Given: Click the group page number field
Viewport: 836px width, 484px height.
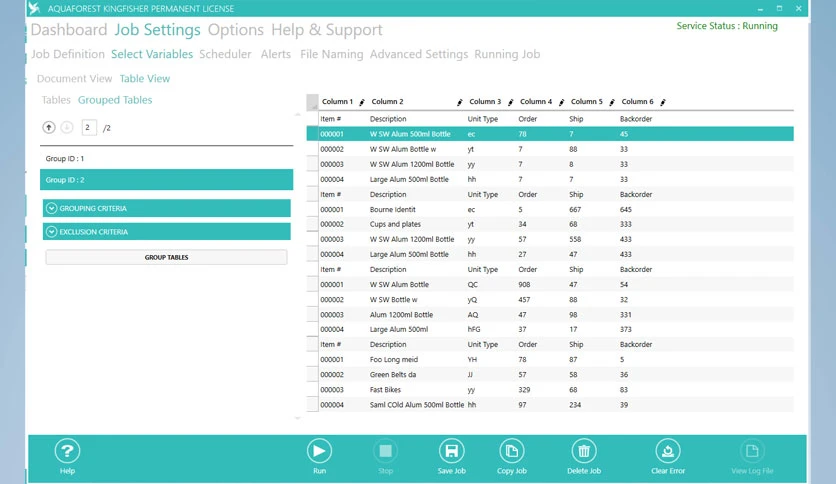Looking at the screenshot, I should click(x=89, y=127).
